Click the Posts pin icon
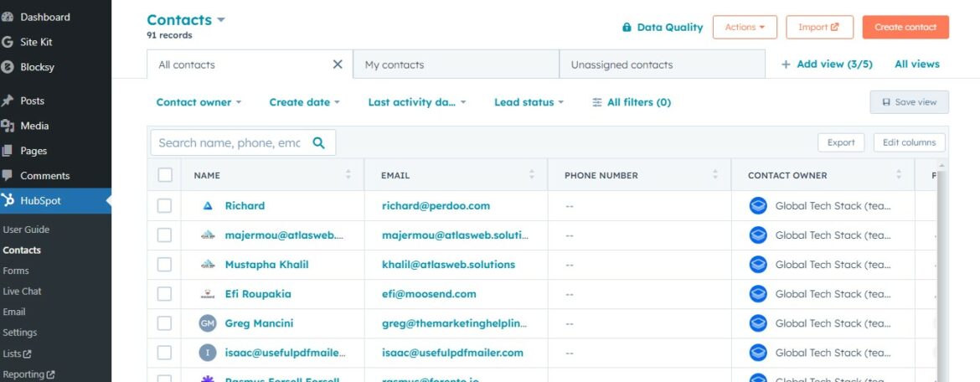Viewport: 980px width, 382px height. tap(8, 101)
